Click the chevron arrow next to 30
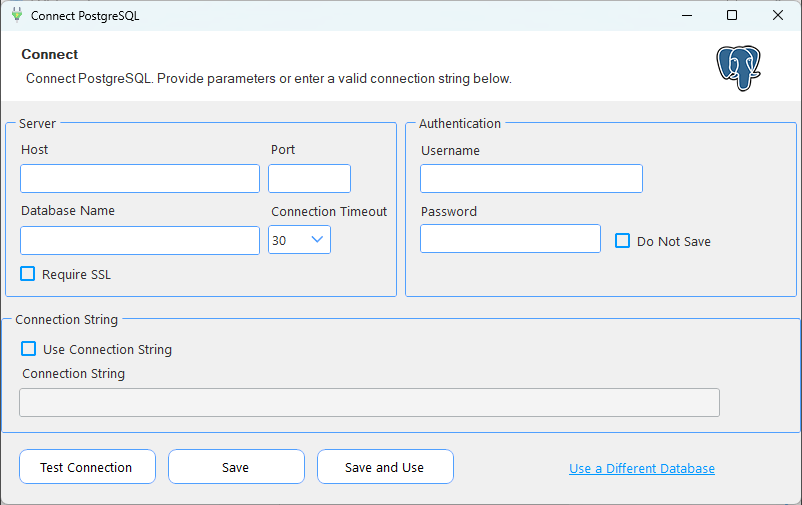 317,239
